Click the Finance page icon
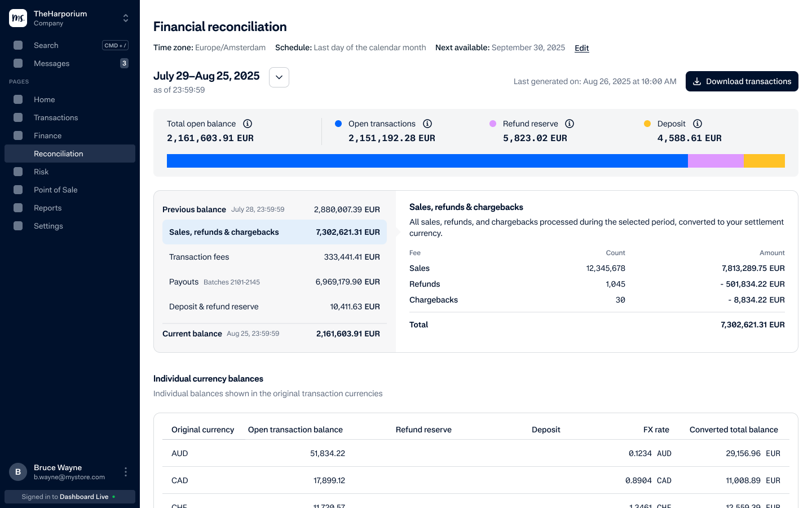The height and width of the screenshot is (508, 812). (18, 135)
